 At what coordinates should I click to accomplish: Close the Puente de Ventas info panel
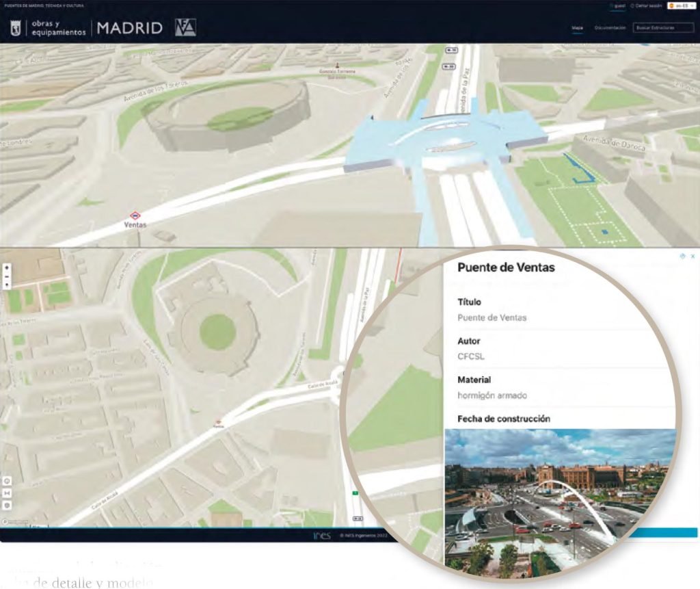[692, 256]
